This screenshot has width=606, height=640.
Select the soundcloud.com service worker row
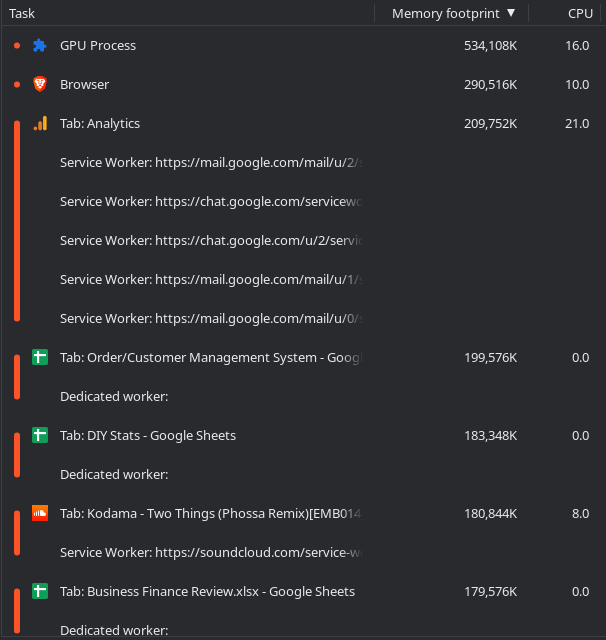208,553
